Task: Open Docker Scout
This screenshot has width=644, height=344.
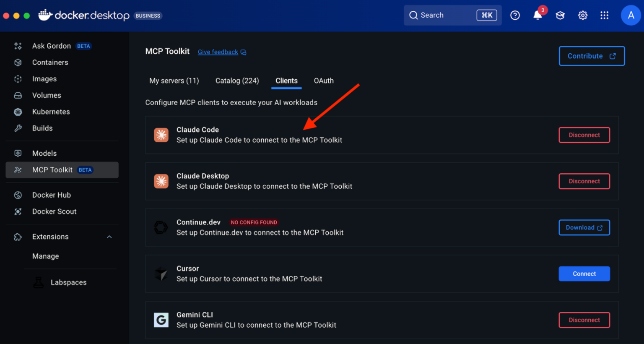Action: coord(55,211)
